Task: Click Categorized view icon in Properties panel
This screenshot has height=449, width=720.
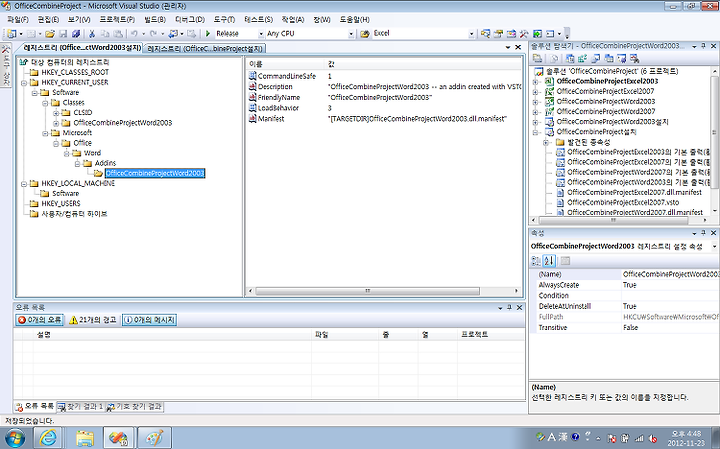Action: [536, 261]
